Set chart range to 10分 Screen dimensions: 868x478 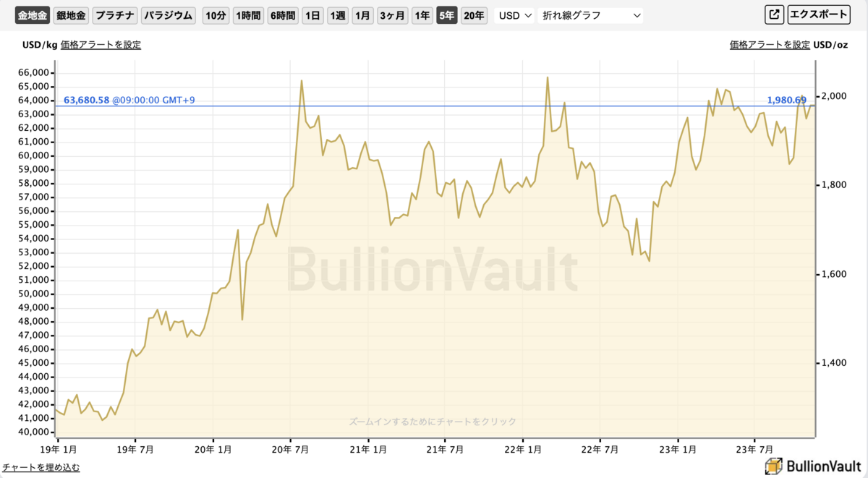[216, 15]
